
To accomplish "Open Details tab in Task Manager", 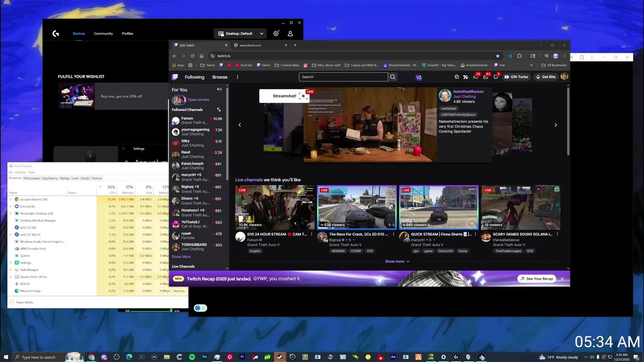I will click(x=85, y=178).
